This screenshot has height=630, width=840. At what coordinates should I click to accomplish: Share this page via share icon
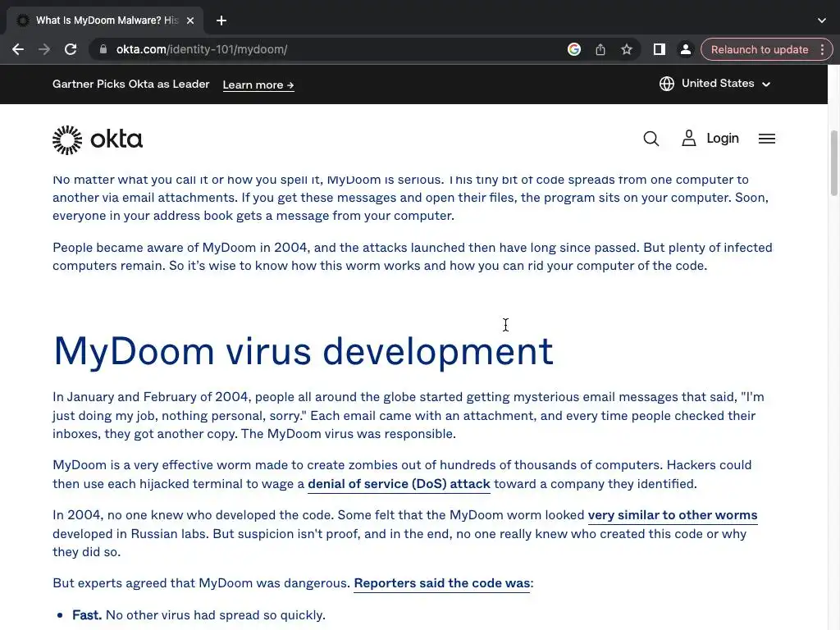[600, 49]
